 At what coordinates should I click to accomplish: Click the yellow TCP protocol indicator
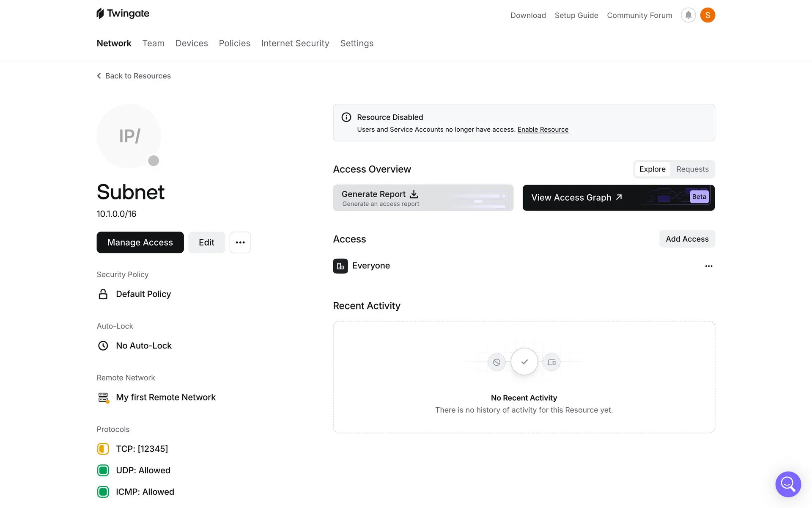click(x=103, y=449)
